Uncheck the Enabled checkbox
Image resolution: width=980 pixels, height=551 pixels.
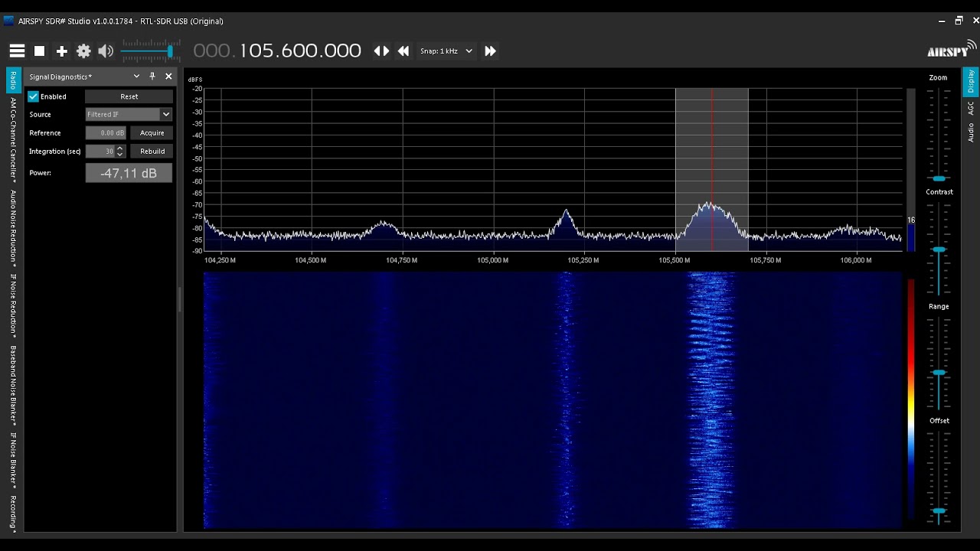point(33,96)
